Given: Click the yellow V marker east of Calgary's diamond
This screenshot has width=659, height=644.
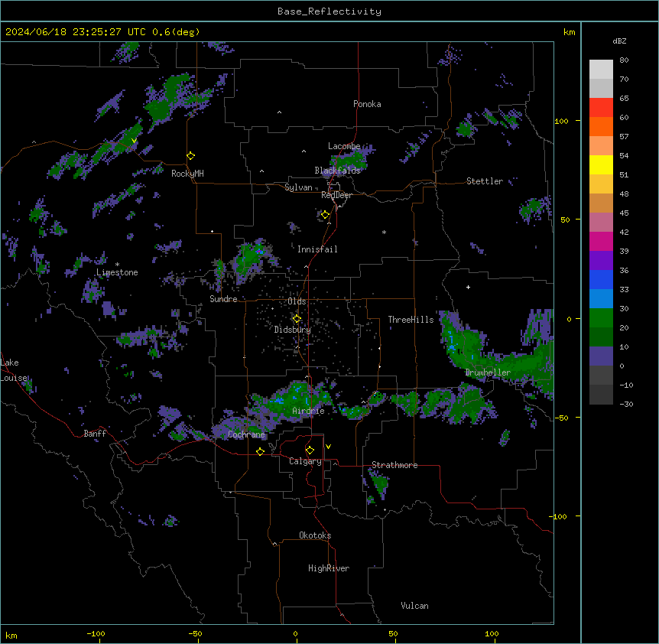Looking at the screenshot, I should pyautogui.click(x=328, y=447).
